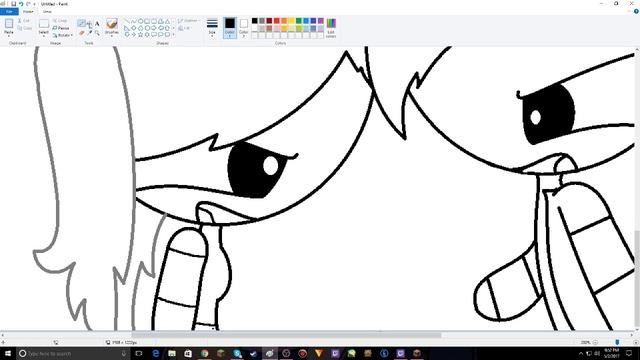The height and width of the screenshot is (360, 640).
Task: Pick the red color swatch
Action: tap(277, 21)
